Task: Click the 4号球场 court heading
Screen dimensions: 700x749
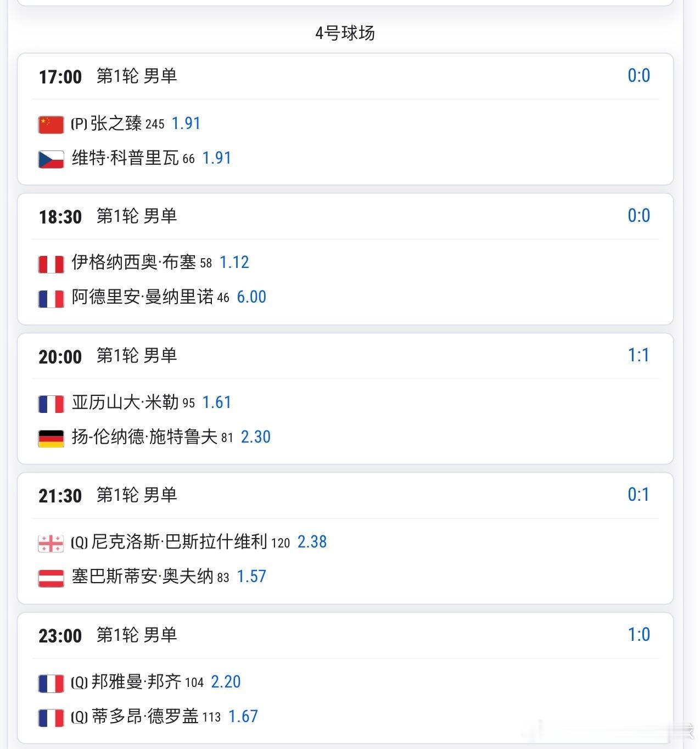Action: tap(345, 33)
